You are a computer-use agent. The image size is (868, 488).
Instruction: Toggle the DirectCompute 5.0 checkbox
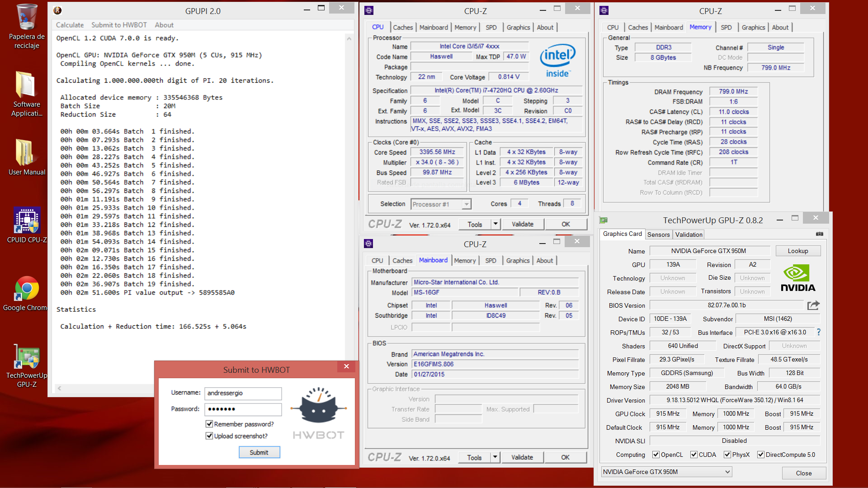click(761, 455)
